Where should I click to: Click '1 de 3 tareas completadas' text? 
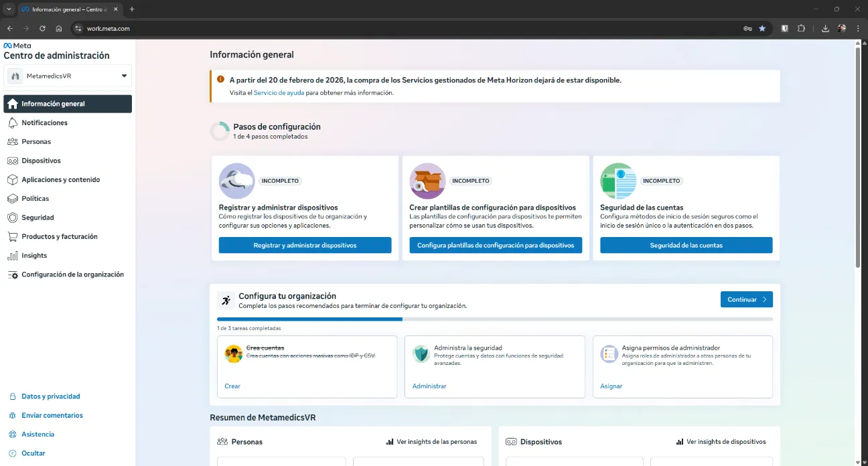tap(249, 329)
